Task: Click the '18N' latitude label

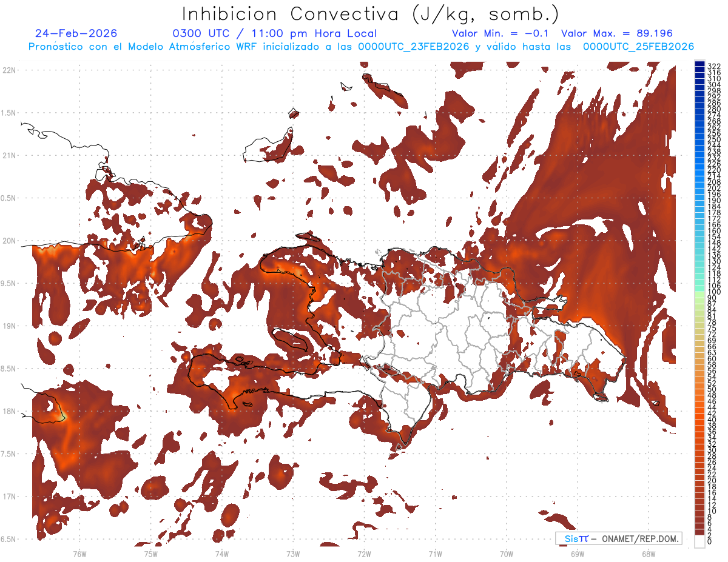Action: 9,412
